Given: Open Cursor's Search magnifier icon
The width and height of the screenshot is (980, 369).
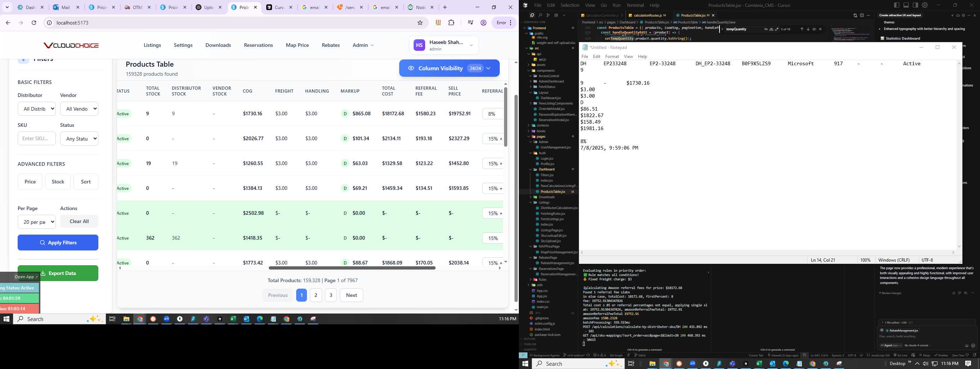Looking at the screenshot, I should tap(540, 15).
